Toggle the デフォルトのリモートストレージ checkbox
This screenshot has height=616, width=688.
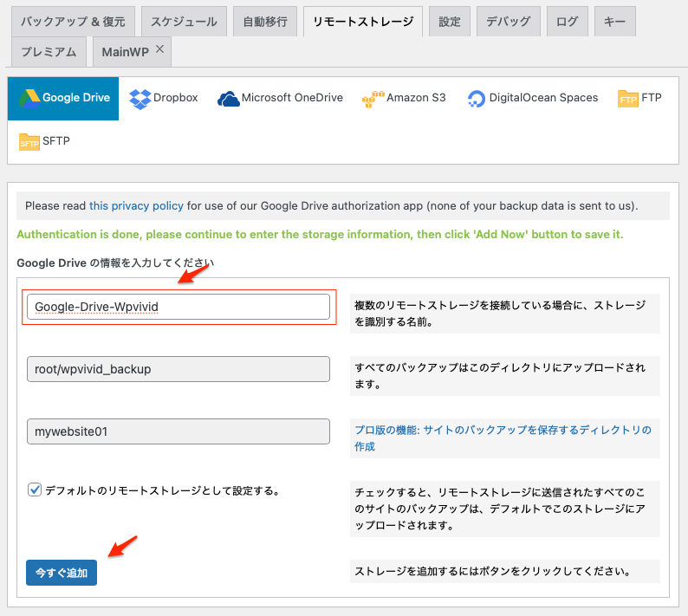point(35,490)
